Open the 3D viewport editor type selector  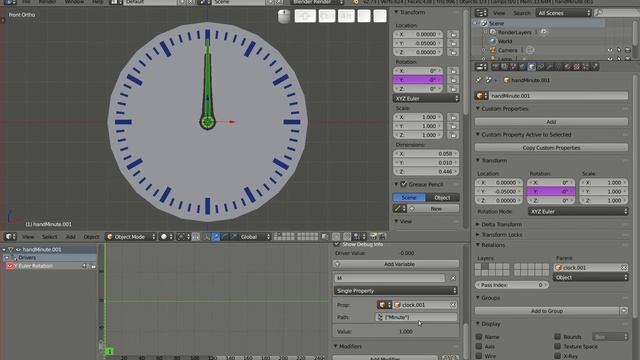coord(10,237)
